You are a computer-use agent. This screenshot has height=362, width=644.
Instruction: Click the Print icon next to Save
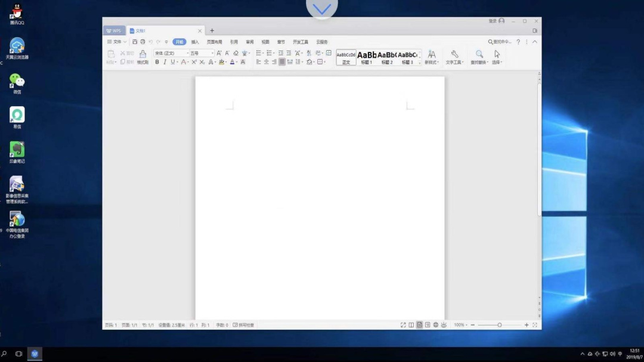(143, 42)
